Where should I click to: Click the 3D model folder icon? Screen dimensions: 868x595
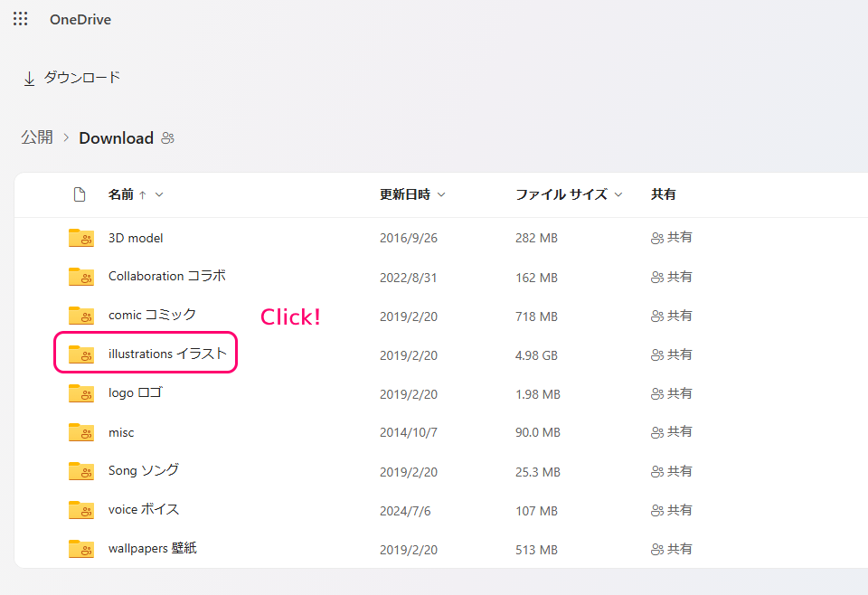81,238
